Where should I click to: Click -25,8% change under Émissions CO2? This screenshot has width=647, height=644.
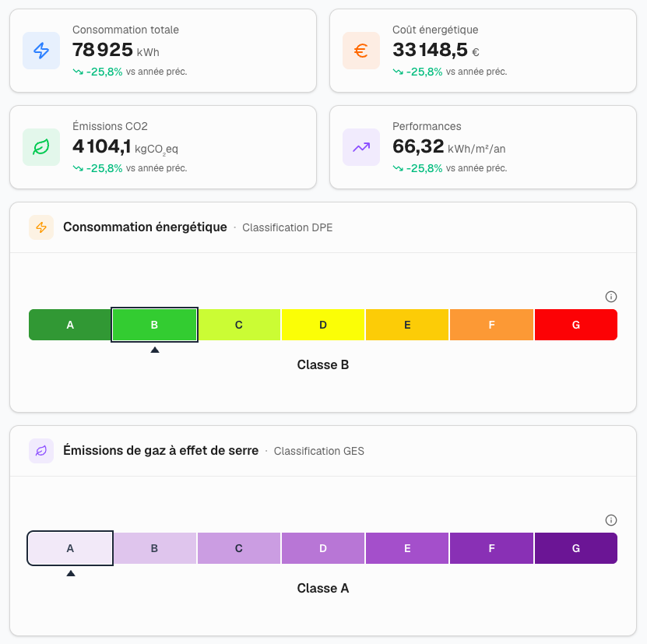(104, 168)
